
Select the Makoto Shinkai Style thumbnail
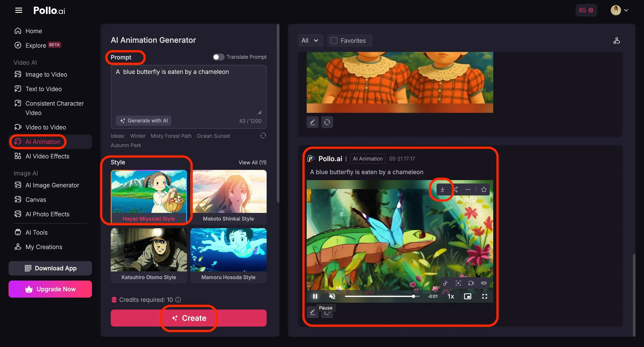(x=228, y=196)
